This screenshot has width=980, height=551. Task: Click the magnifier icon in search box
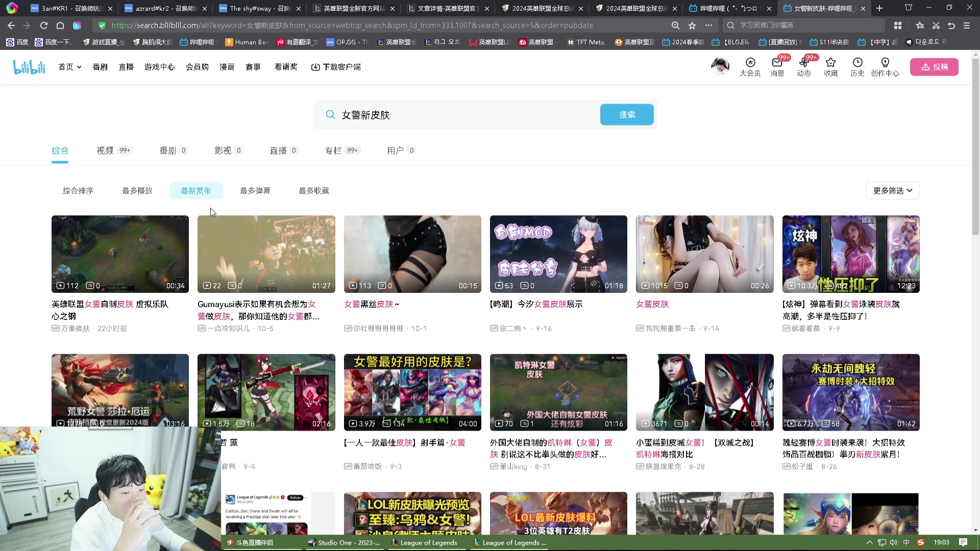coord(330,115)
